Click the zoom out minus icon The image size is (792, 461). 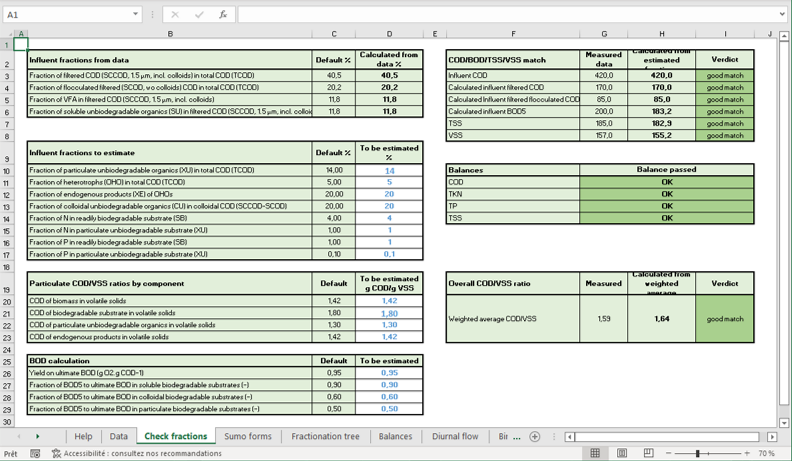(x=670, y=453)
